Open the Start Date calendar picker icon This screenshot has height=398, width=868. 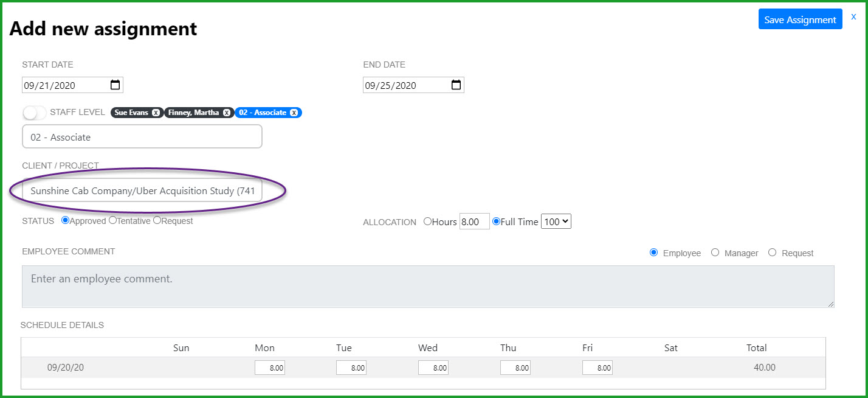click(x=115, y=85)
